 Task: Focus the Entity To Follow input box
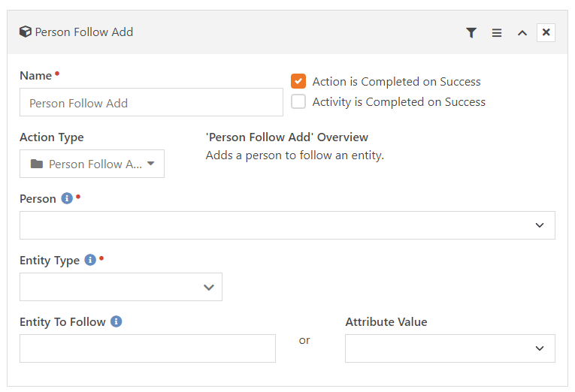(147, 348)
